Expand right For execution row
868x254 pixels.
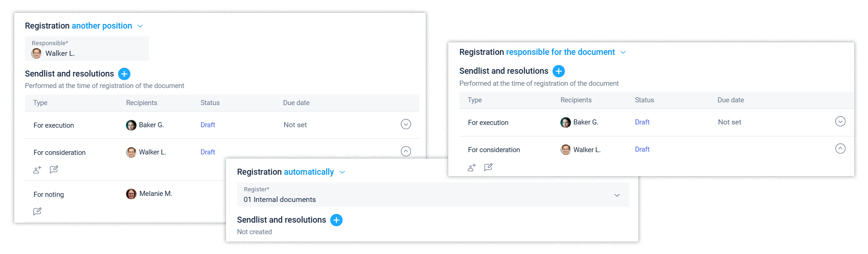[x=840, y=122]
